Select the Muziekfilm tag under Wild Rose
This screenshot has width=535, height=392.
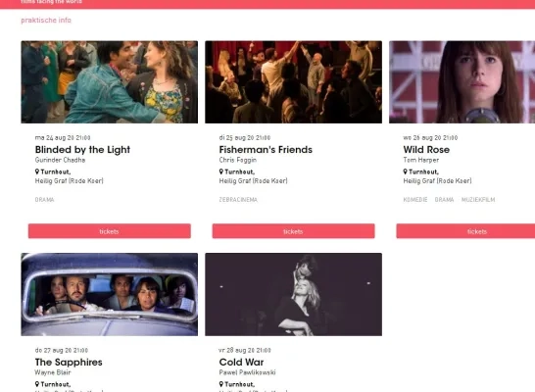478,200
